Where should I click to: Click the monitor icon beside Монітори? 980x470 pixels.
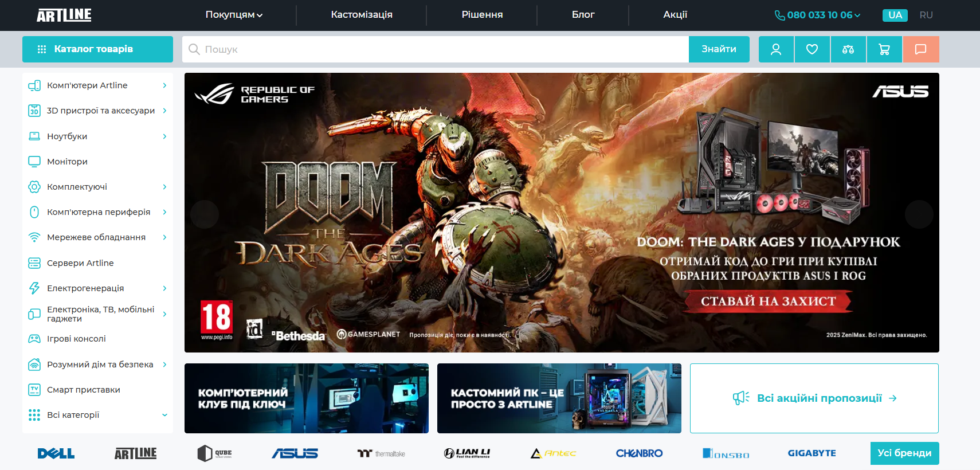click(34, 162)
